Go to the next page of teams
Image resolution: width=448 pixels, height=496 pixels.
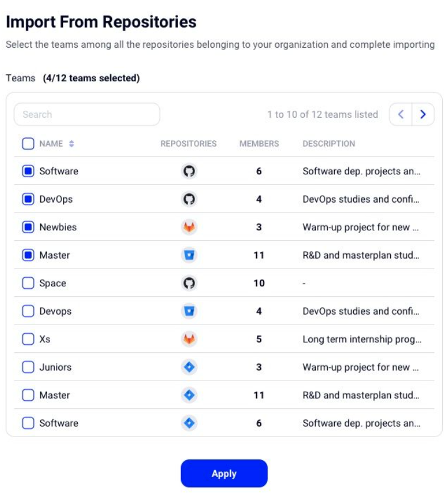[x=423, y=114]
